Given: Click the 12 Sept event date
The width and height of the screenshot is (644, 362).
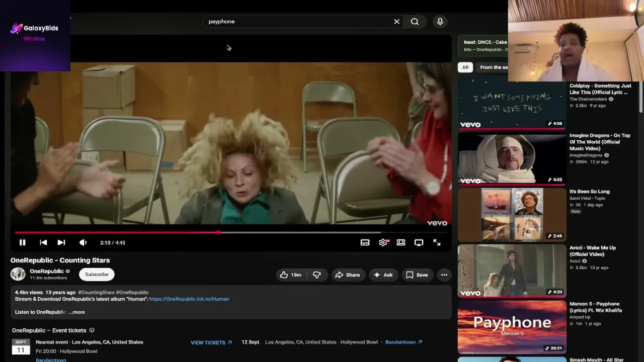Looking at the screenshot, I should [x=251, y=342].
